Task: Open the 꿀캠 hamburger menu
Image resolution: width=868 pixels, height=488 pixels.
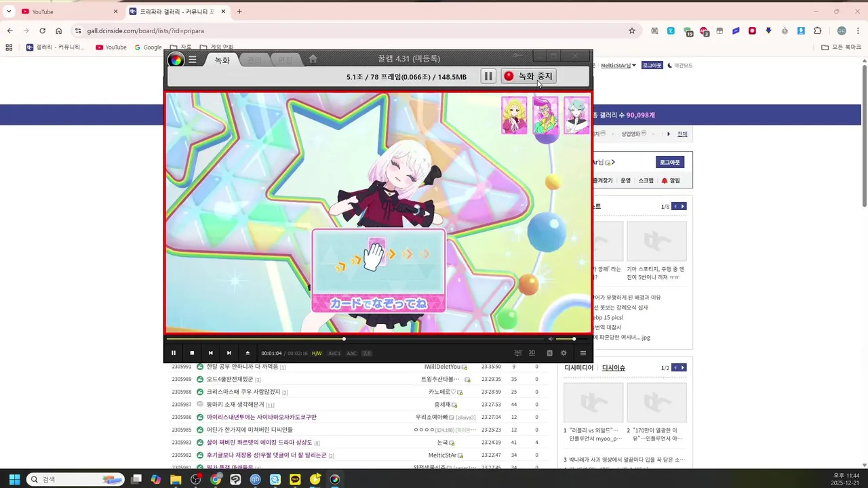Action: (193, 60)
